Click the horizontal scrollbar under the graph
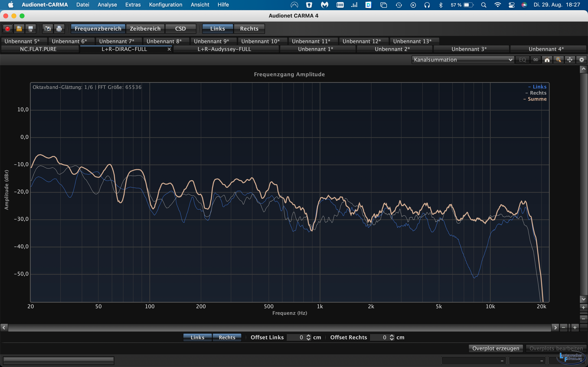Screen dimensions: 588x367 [x=280, y=327]
